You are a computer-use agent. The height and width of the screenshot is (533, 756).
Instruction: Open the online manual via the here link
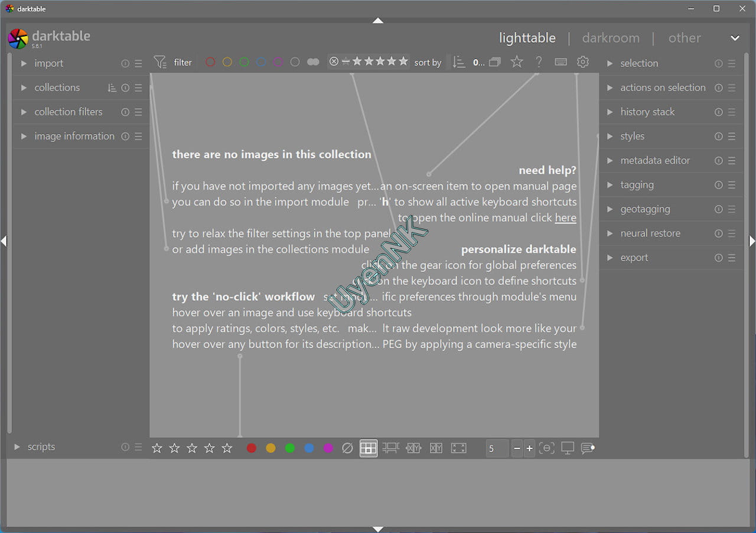(565, 218)
